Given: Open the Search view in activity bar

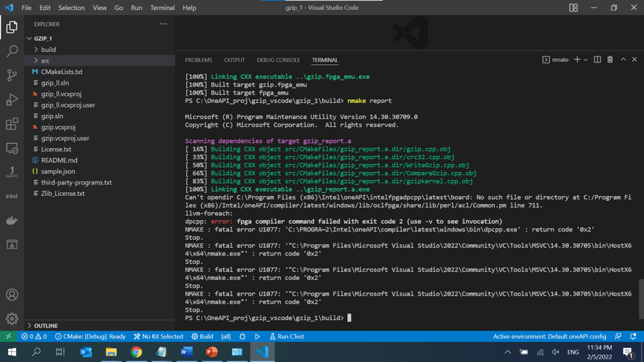Looking at the screenshot, I should click(12, 51).
